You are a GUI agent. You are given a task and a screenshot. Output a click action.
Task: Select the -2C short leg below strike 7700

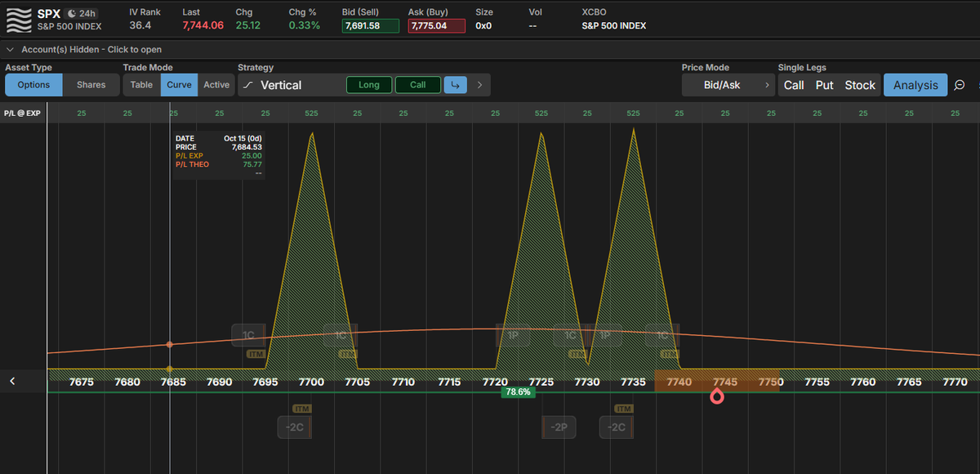click(x=294, y=427)
